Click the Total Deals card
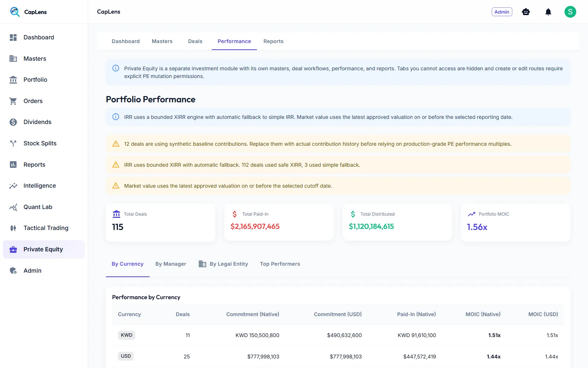Image resolution: width=588 pixels, height=368 pixels. (161, 223)
